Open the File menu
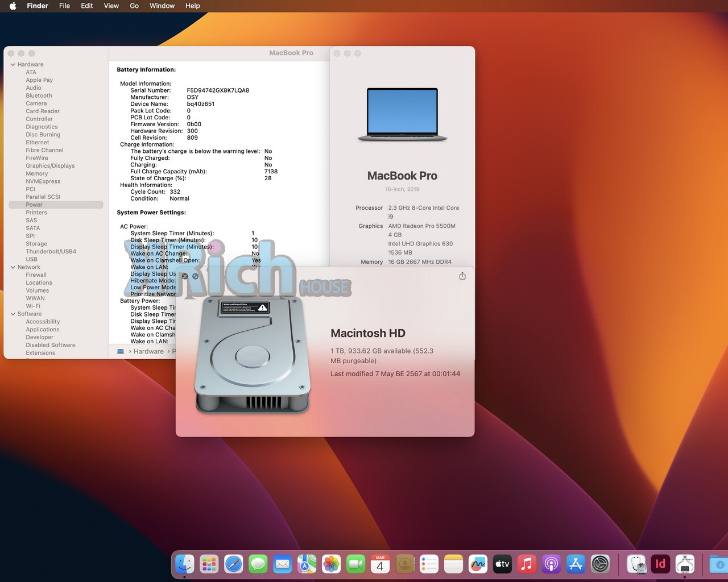This screenshot has height=582, width=728. 65,6
